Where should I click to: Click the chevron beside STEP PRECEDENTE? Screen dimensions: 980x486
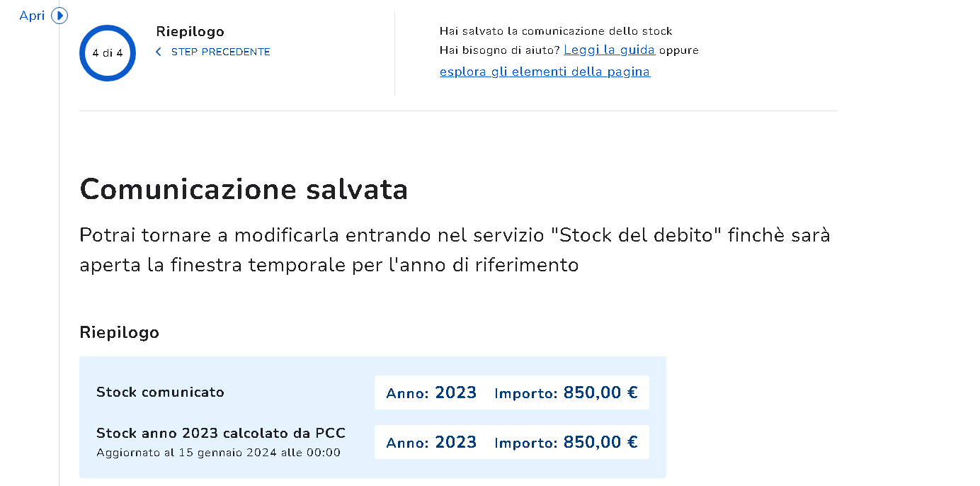point(159,52)
